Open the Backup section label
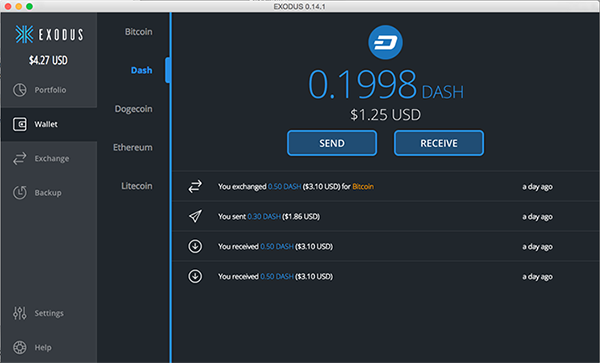The width and height of the screenshot is (600, 363). [48, 193]
